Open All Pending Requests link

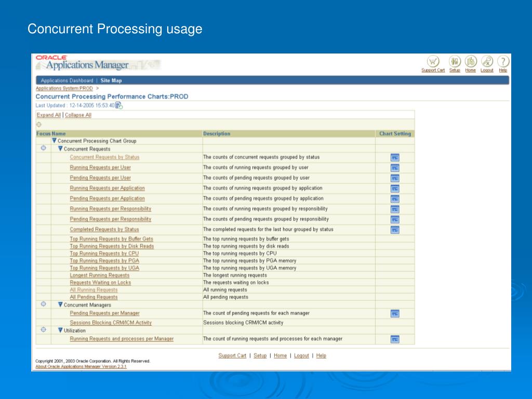(94, 297)
